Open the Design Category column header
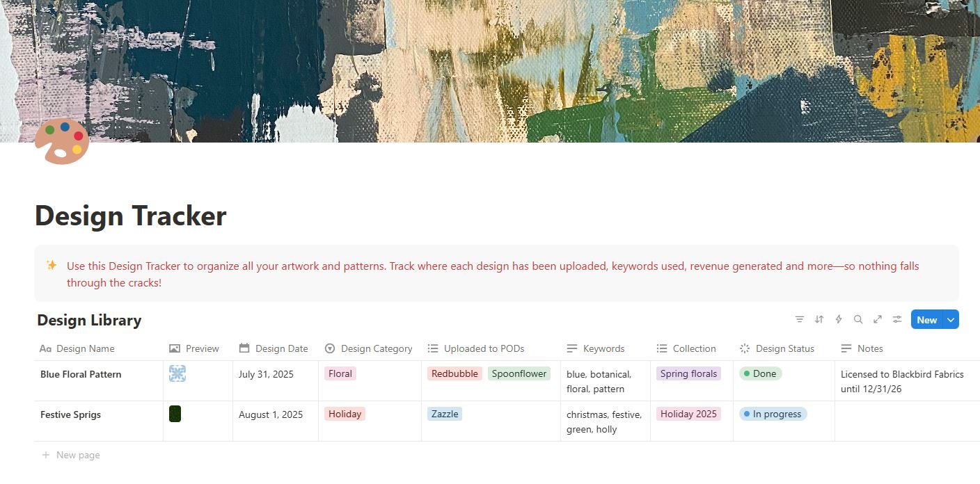 (370, 348)
